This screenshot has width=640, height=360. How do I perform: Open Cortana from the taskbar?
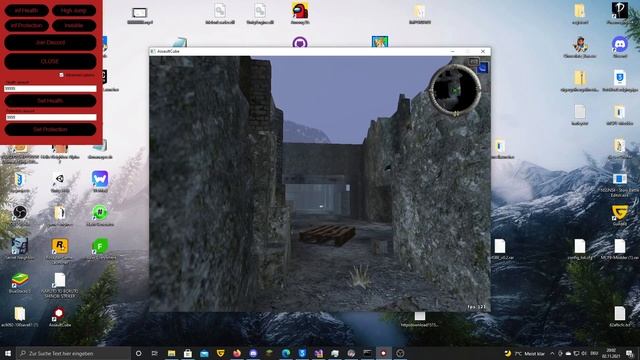pyautogui.click(x=138, y=353)
